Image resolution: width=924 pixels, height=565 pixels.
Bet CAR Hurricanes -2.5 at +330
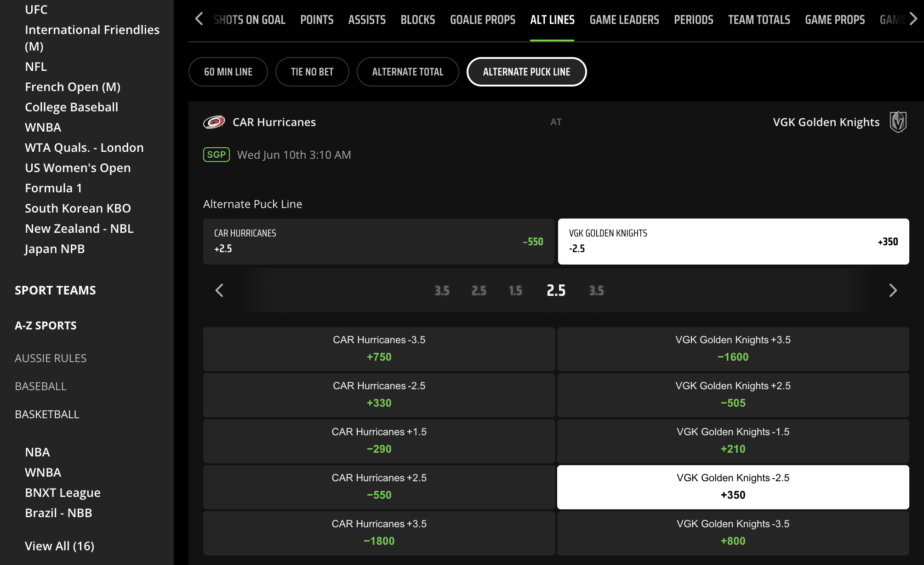(x=379, y=395)
